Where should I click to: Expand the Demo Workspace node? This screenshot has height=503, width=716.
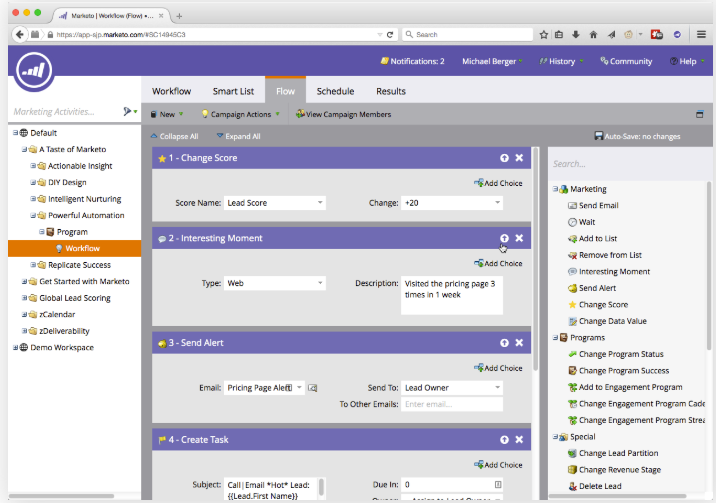click(16, 347)
